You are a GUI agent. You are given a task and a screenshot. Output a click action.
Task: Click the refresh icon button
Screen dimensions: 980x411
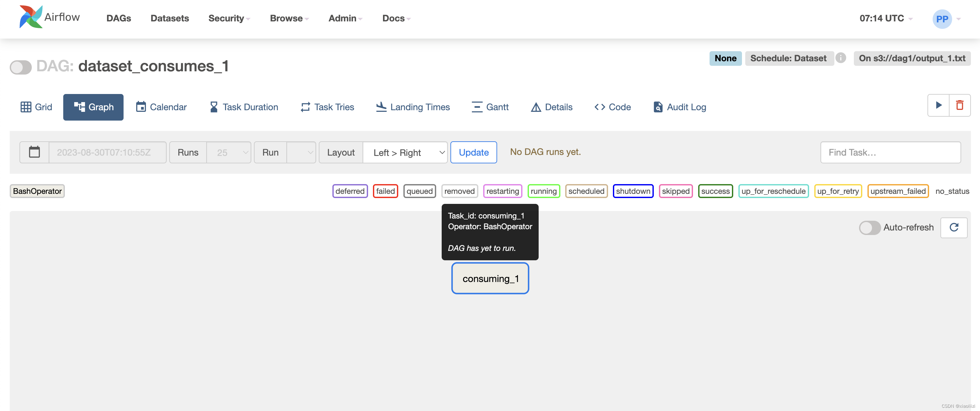click(954, 227)
